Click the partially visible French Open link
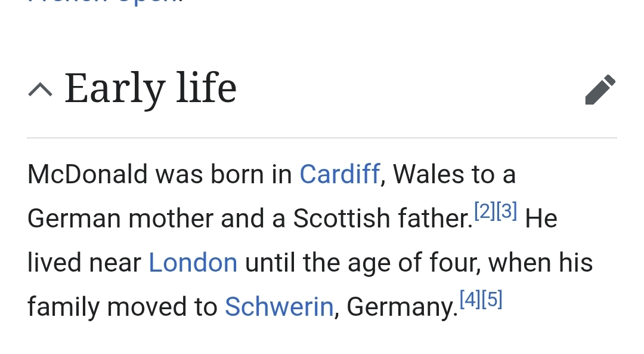 click(x=105, y=2)
